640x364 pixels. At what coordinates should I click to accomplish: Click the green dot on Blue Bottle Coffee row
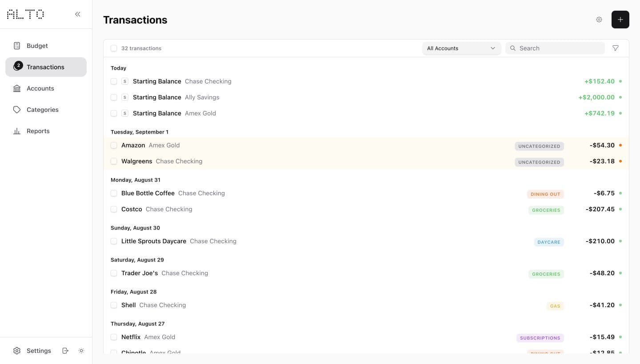(620, 193)
